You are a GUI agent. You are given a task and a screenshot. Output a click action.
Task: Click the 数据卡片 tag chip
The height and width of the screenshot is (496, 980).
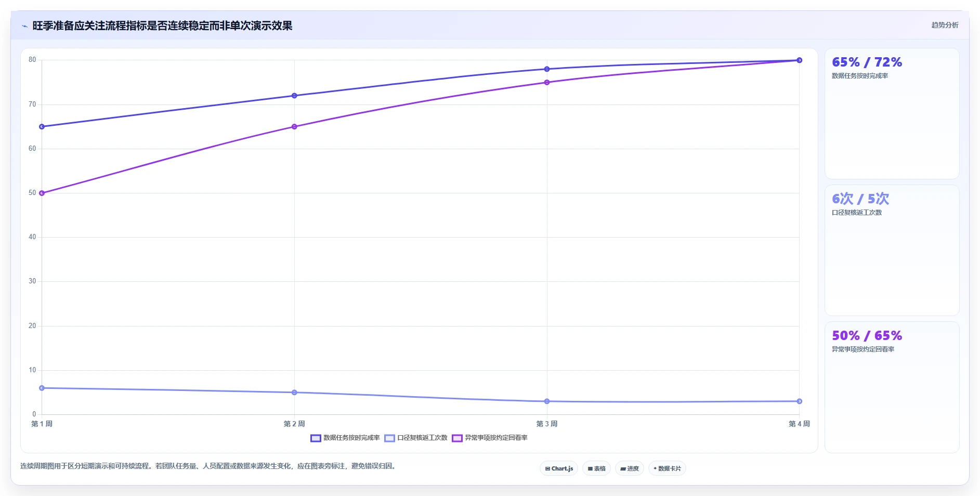coord(667,468)
